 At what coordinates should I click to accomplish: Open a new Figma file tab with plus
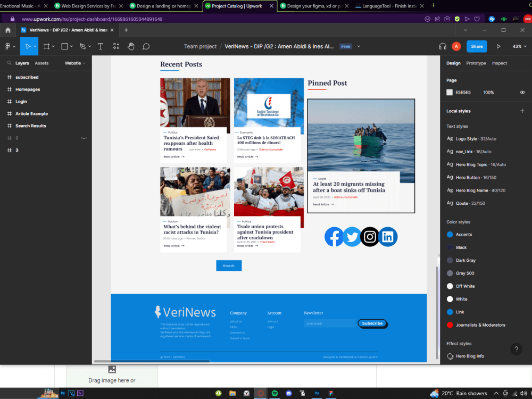(x=126, y=30)
